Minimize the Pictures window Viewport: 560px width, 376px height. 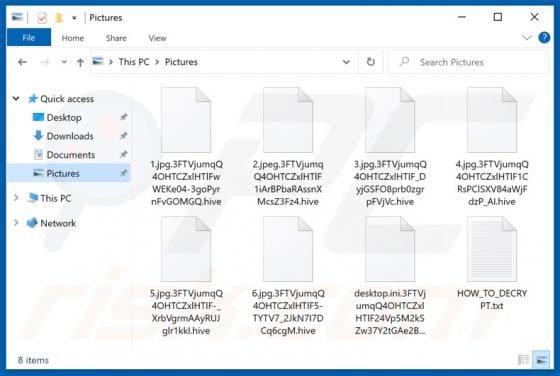462,17
